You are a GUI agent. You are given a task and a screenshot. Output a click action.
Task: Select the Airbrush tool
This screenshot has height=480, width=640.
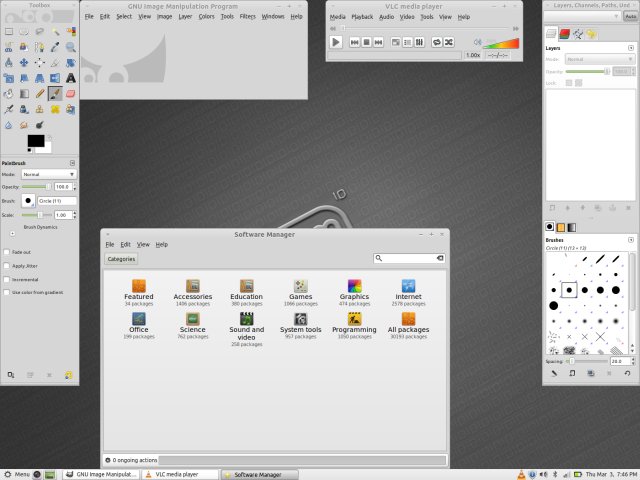[x=9, y=109]
